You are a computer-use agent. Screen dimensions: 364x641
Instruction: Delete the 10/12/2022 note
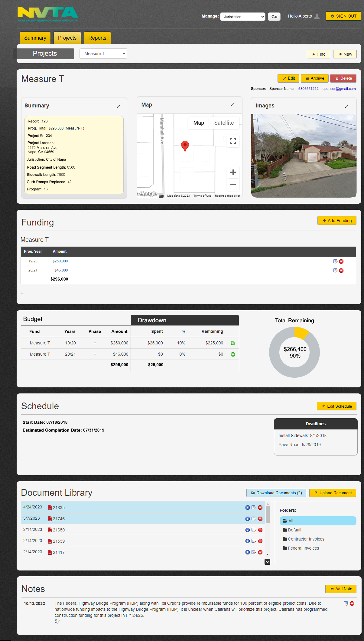pos(352,603)
